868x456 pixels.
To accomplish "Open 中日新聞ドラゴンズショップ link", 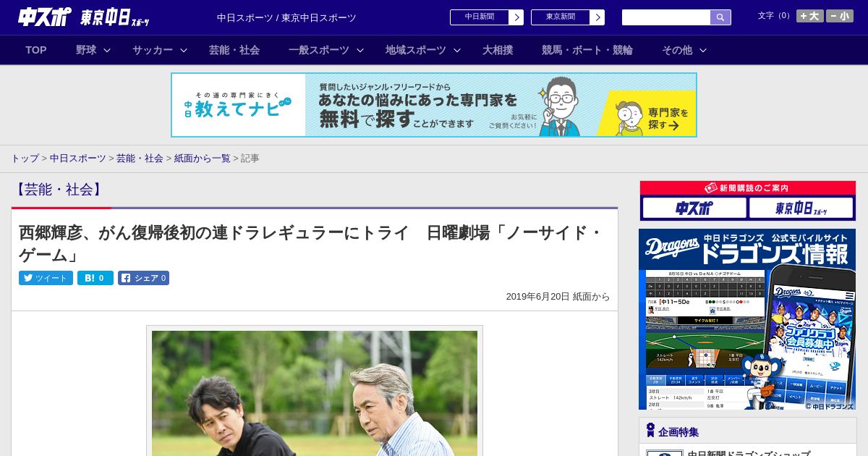I will click(x=749, y=453).
